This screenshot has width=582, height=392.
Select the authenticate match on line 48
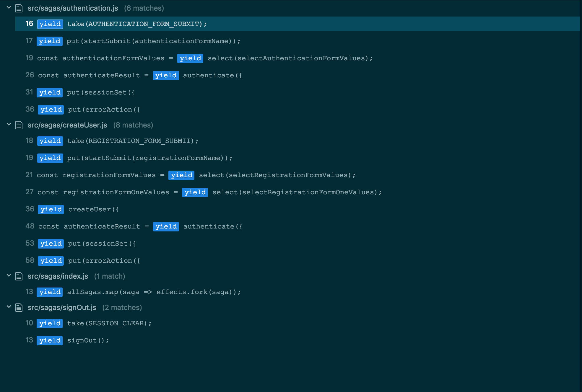point(166,226)
